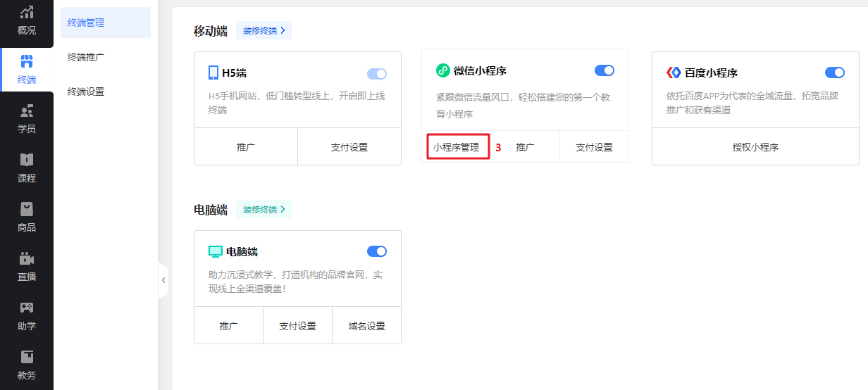868x390 pixels.
Task: Toggle the H5端 switch
Action: [x=377, y=73]
